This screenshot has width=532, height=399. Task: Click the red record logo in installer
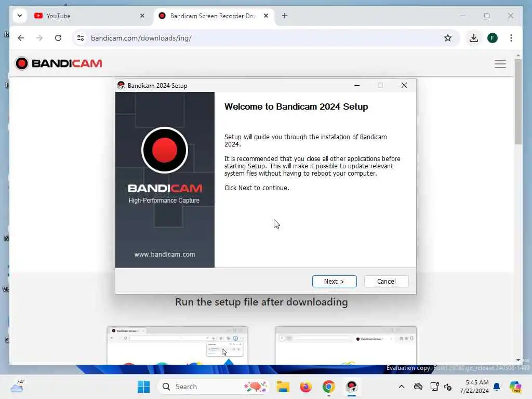click(x=165, y=150)
